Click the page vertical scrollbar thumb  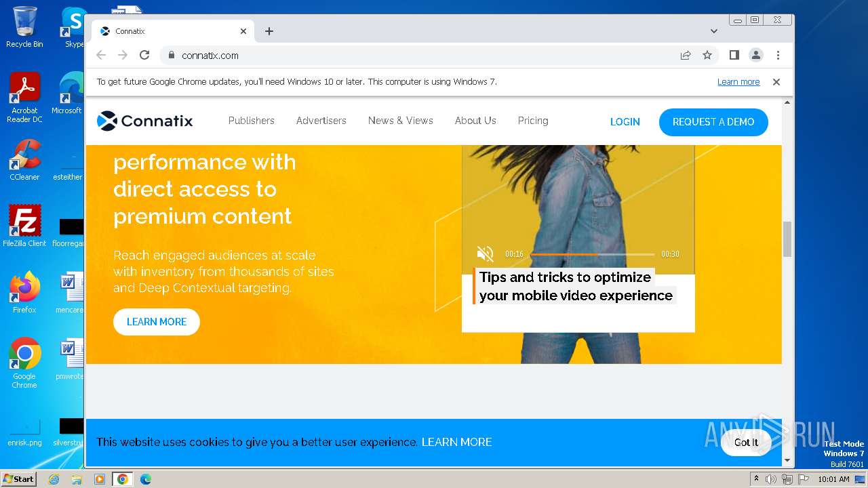[787, 239]
